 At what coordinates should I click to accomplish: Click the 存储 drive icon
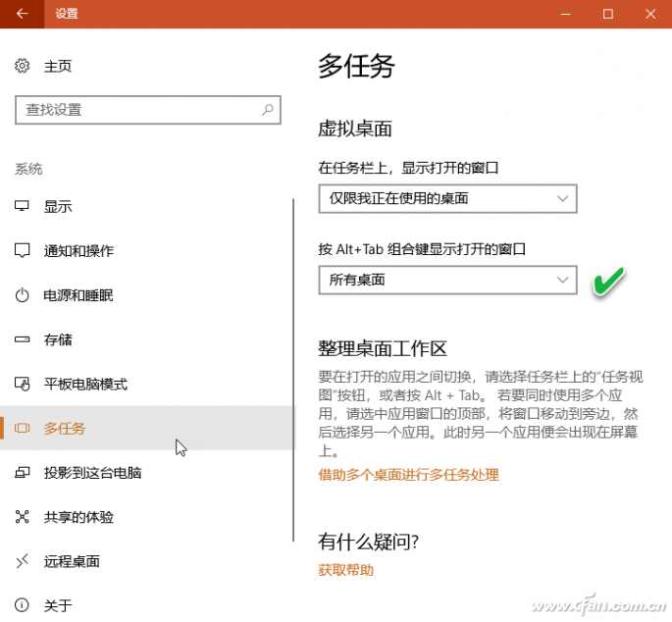coord(22,339)
